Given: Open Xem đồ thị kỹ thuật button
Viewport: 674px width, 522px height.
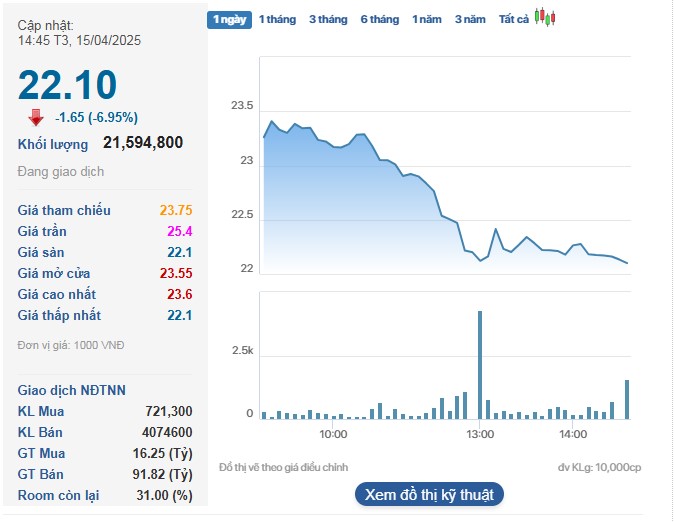Looking at the screenshot, I should (429, 494).
